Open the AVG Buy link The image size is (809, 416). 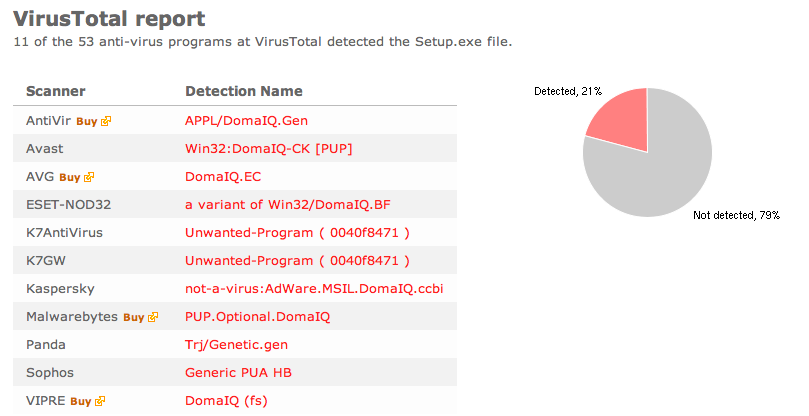point(70,178)
